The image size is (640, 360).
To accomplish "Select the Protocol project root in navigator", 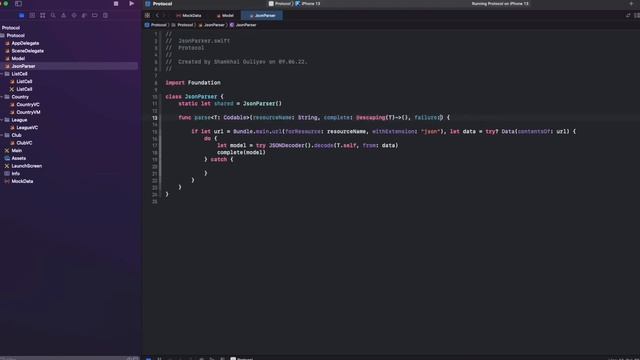I will point(11,28).
